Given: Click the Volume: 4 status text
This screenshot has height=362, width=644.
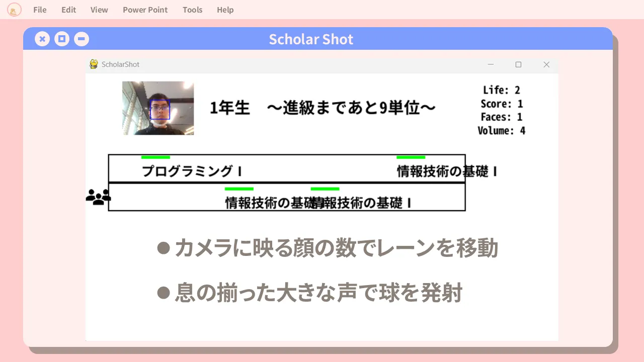Looking at the screenshot, I should pos(502,131).
